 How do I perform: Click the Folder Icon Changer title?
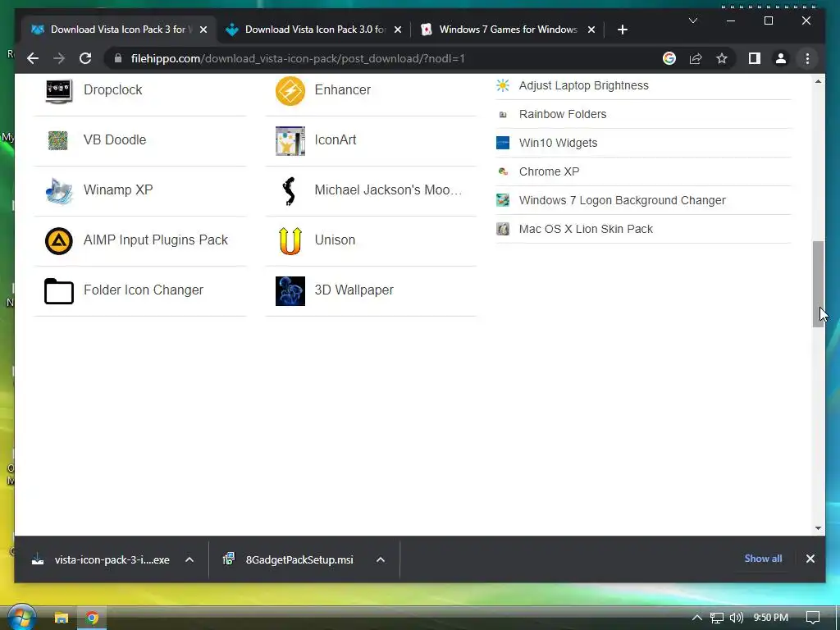[x=143, y=290]
